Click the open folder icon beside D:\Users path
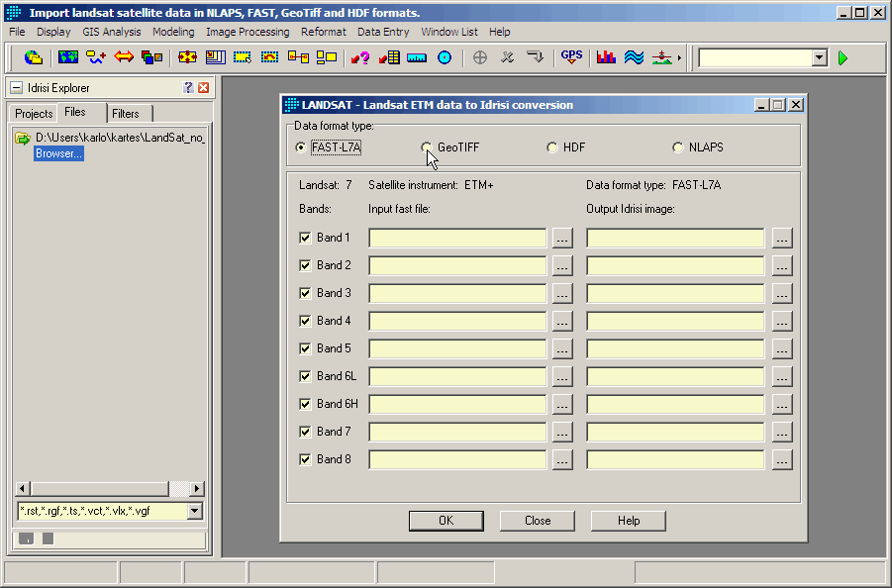Screen dimensions: 892x588 pyautogui.click(x=23, y=138)
